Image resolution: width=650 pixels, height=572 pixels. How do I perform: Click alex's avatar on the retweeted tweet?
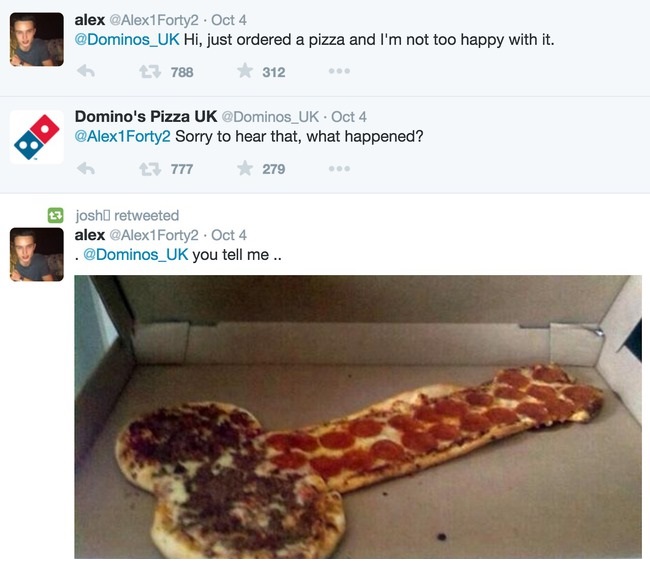coord(36,254)
